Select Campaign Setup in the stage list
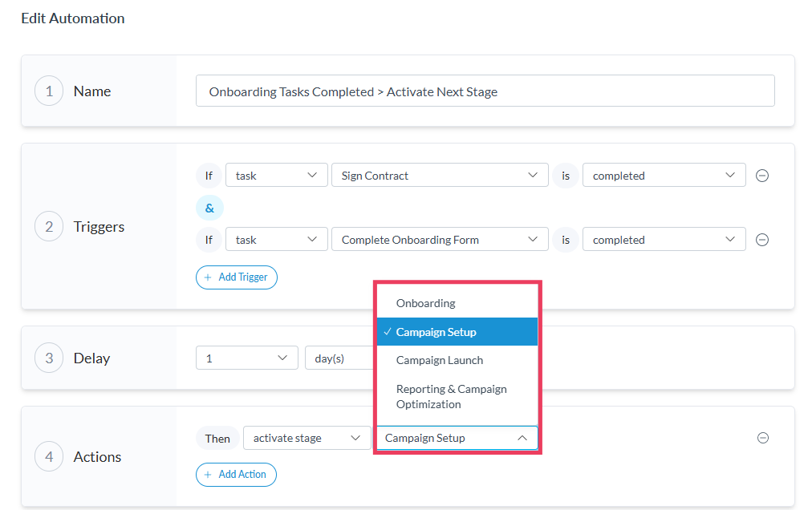Viewport: 812px width, 510px height. tap(457, 332)
